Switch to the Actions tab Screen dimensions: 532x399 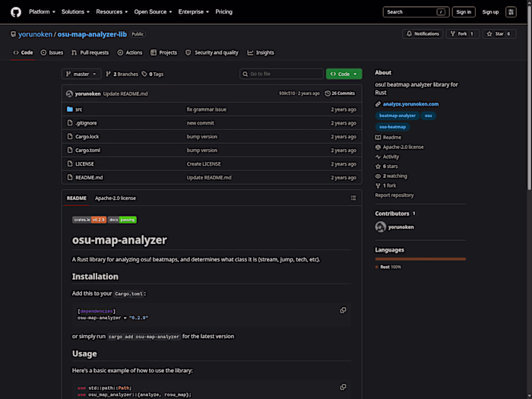(130, 52)
